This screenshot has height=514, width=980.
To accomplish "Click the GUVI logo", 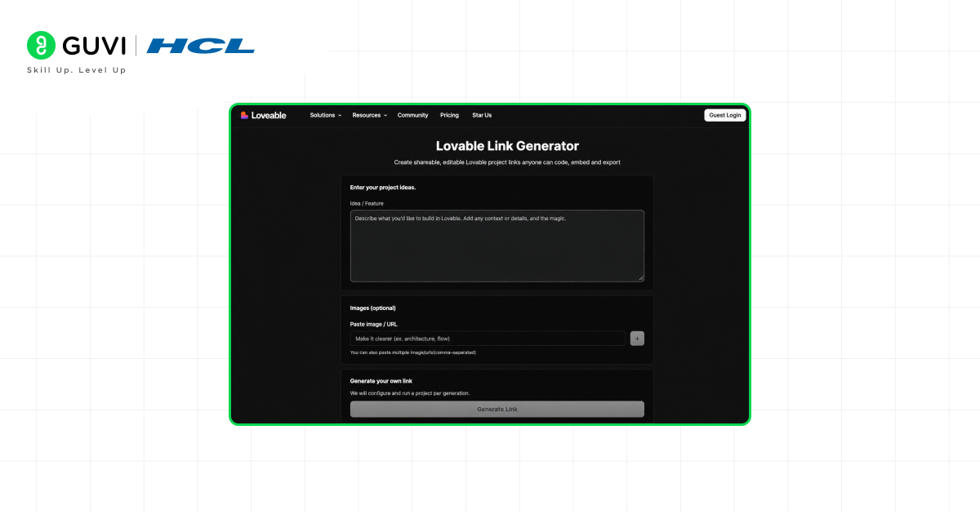I will [x=76, y=46].
